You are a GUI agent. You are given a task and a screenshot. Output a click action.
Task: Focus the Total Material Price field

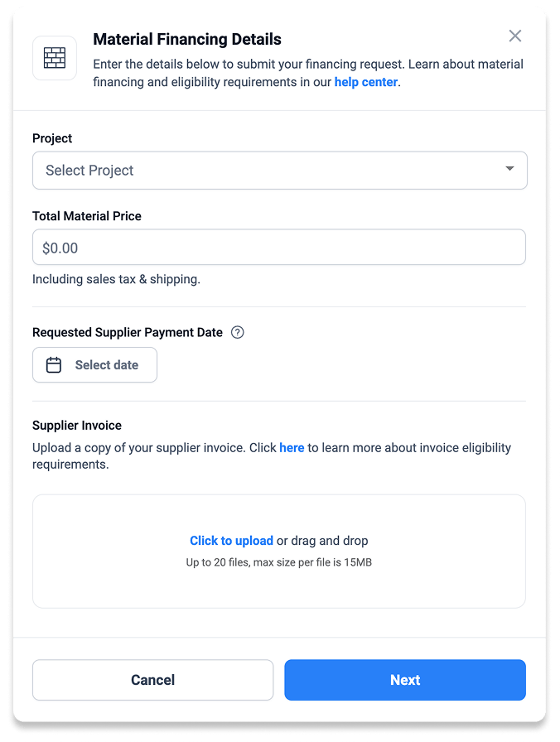pos(278,248)
